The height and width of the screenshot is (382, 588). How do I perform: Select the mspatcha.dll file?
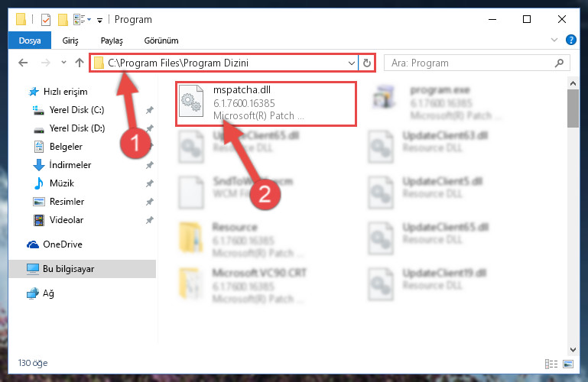pyautogui.click(x=266, y=104)
